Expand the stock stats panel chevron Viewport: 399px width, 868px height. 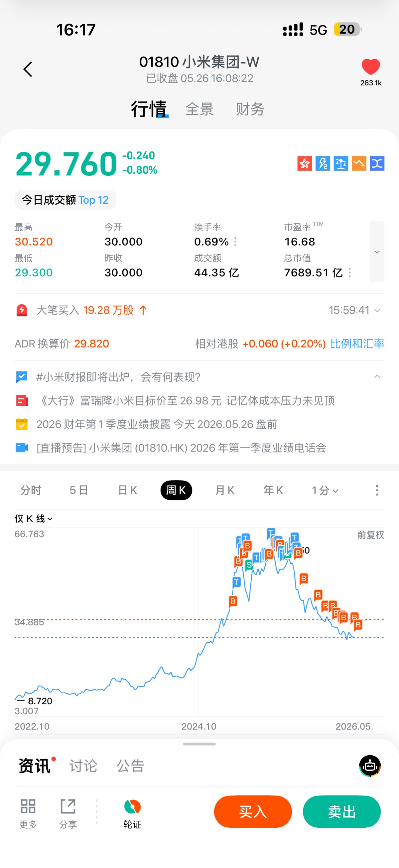377,251
